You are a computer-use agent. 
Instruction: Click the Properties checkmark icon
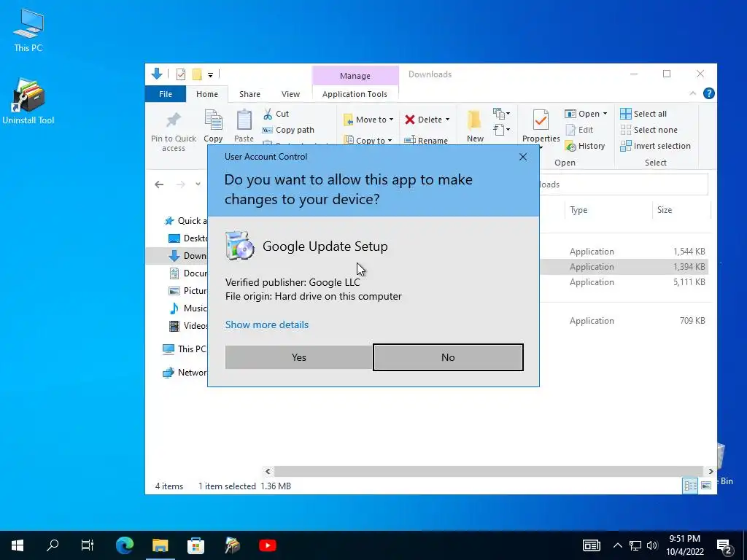point(541,120)
